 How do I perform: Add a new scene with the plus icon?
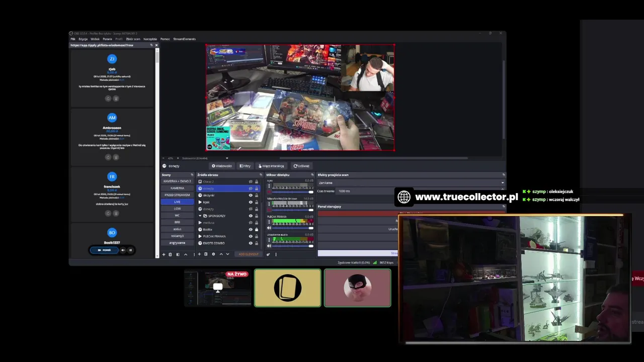pyautogui.click(x=164, y=254)
